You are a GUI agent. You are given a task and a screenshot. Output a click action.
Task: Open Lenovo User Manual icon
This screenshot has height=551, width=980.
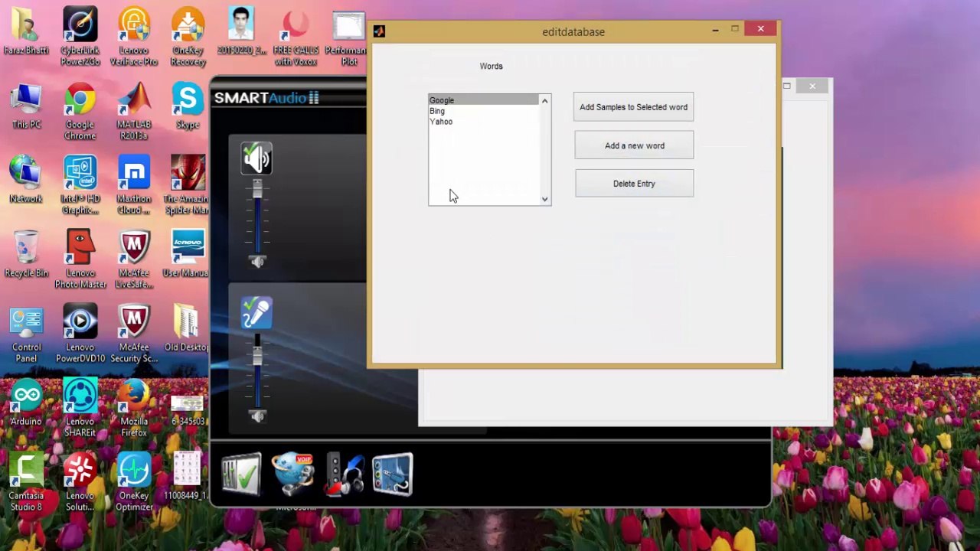tap(186, 254)
